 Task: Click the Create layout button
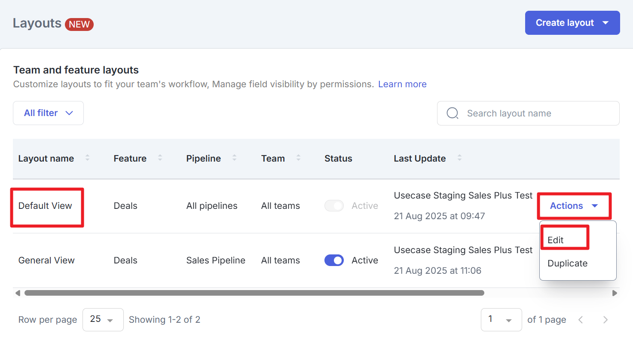pyautogui.click(x=572, y=22)
